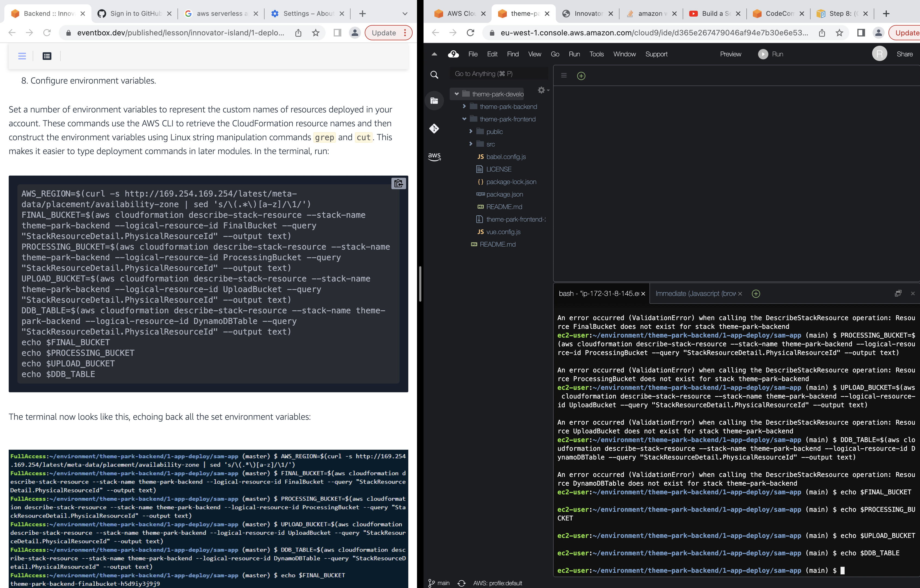Open the Tools menu in Cloud9
This screenshot has height=588, width=920.
[596, 54]
